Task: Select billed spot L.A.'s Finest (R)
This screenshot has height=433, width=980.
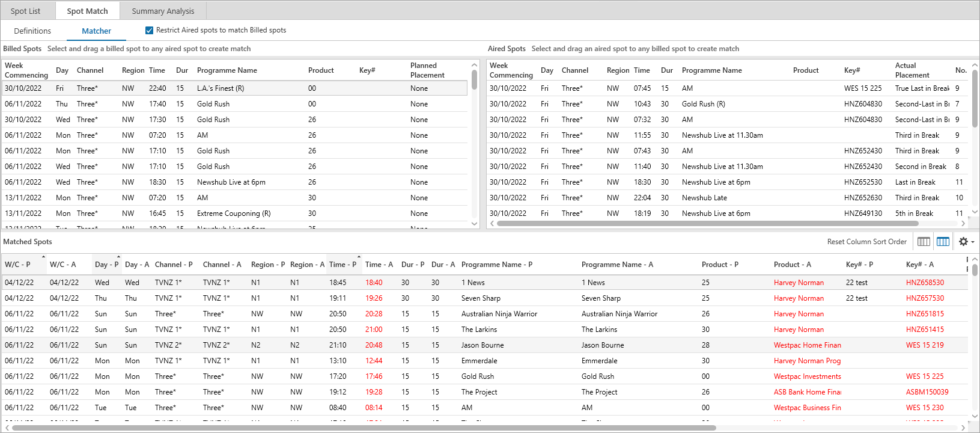Action: (x=234, y=88)
